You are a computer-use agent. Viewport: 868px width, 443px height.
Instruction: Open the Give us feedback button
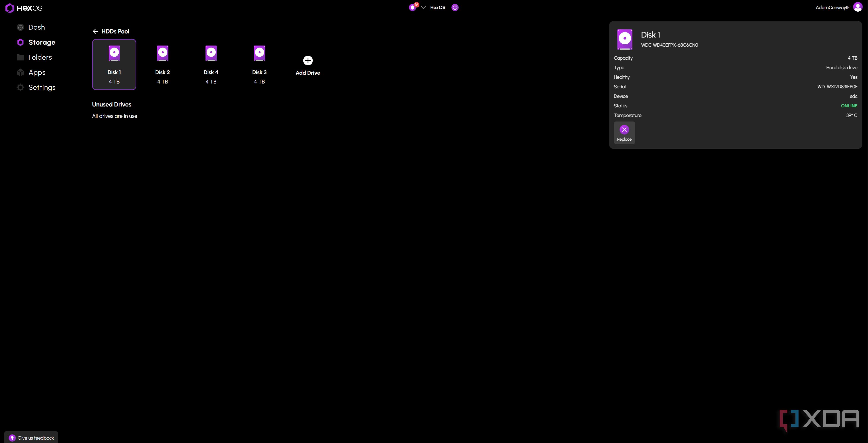31,438
